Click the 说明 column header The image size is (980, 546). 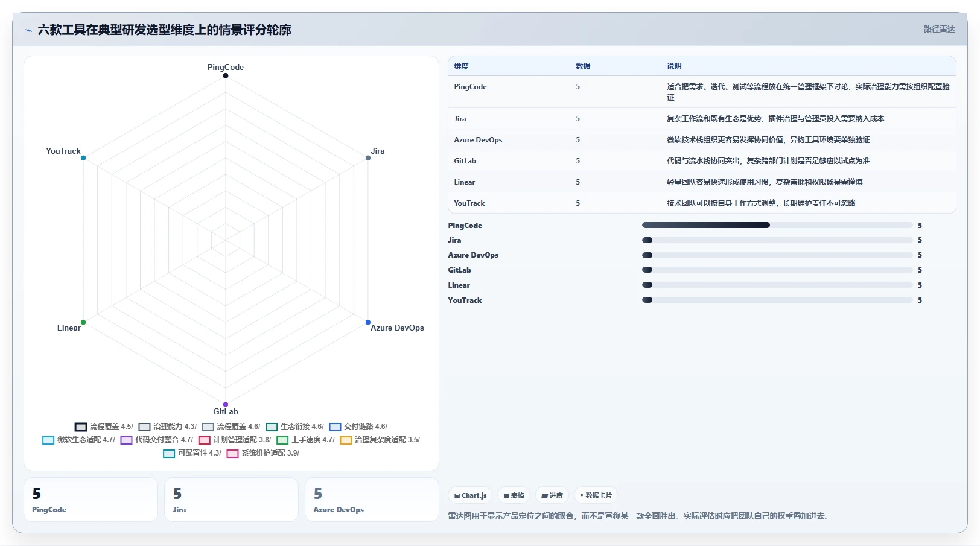(x=674, y=66)
